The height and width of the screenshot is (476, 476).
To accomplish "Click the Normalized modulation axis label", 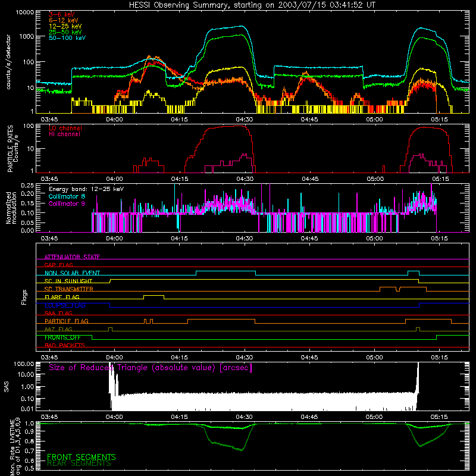I will [x=11, y=208].
